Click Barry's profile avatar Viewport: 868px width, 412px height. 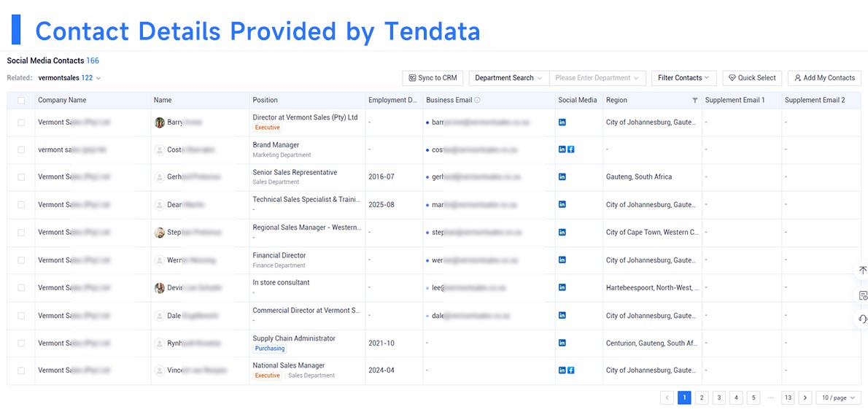[160, 123]
